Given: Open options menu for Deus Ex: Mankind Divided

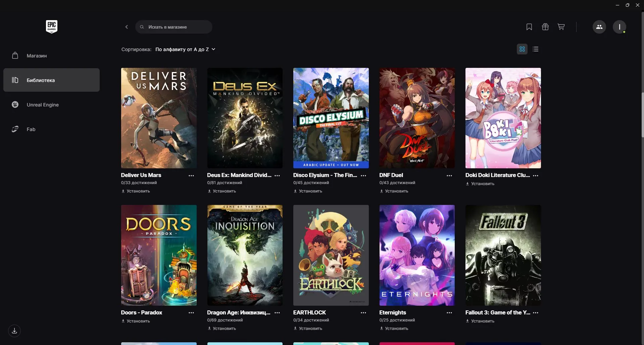Looking at the screenshot, I should (x=277, y=176).
